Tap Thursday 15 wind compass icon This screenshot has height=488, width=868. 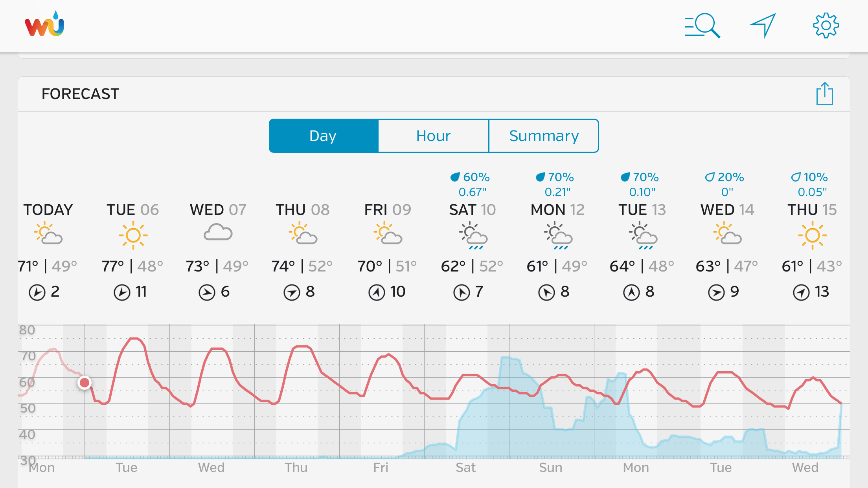point(801,292)
